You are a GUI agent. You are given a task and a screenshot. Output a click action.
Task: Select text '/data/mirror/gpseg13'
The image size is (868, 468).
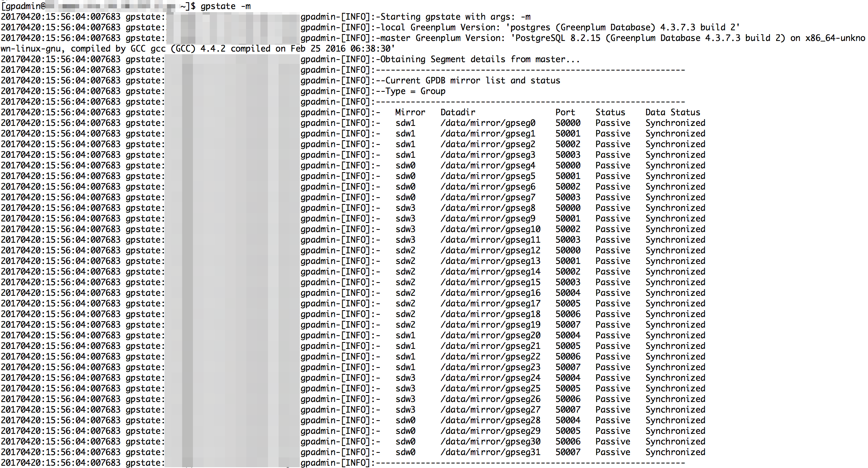(x=490, y=261)
